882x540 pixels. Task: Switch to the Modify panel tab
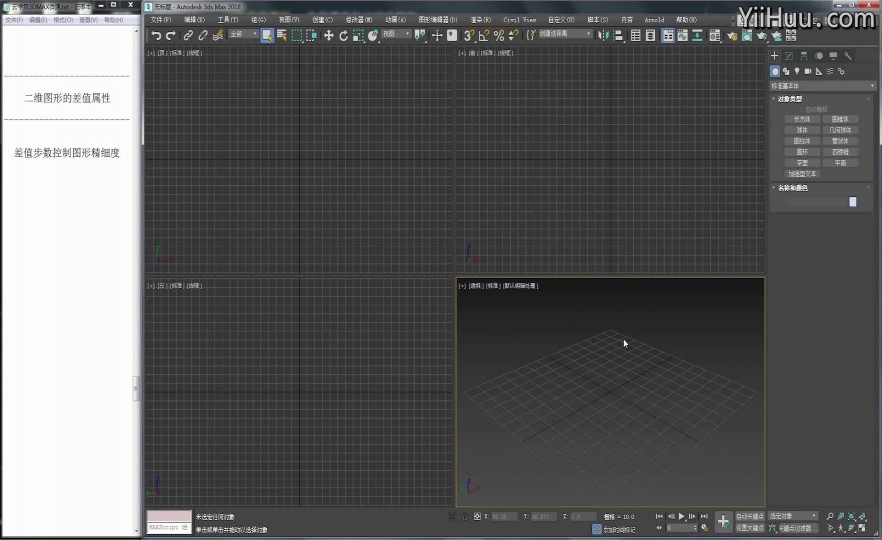(x=789, y=56)
